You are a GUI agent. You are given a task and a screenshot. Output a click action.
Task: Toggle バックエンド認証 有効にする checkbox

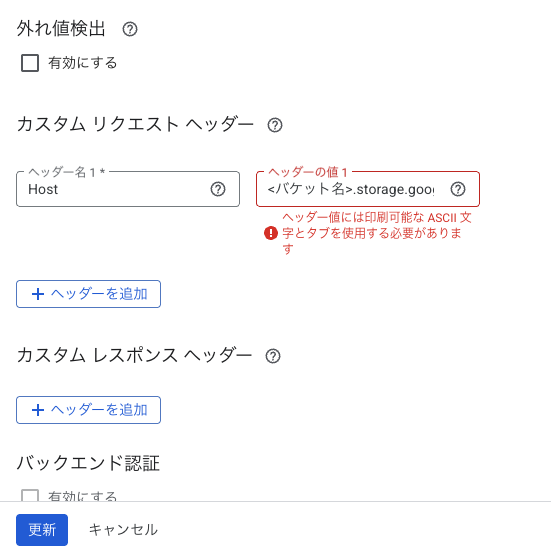click(x=30, y=495)
